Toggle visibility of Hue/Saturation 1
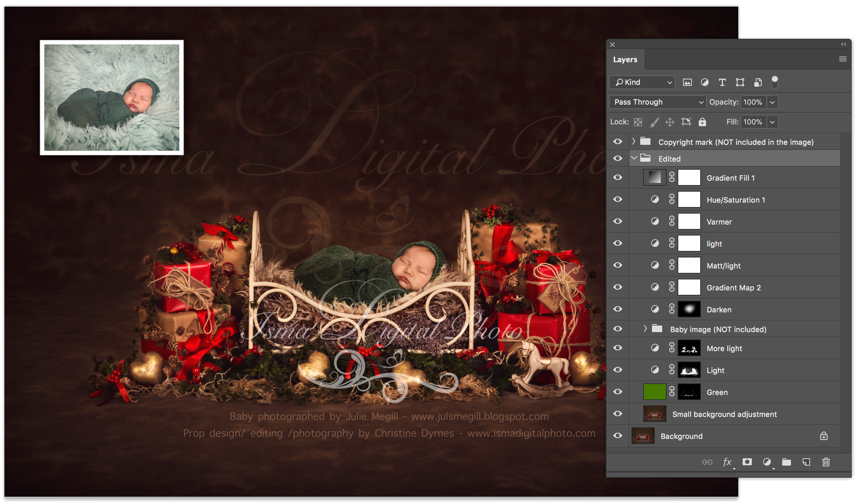 618,199
